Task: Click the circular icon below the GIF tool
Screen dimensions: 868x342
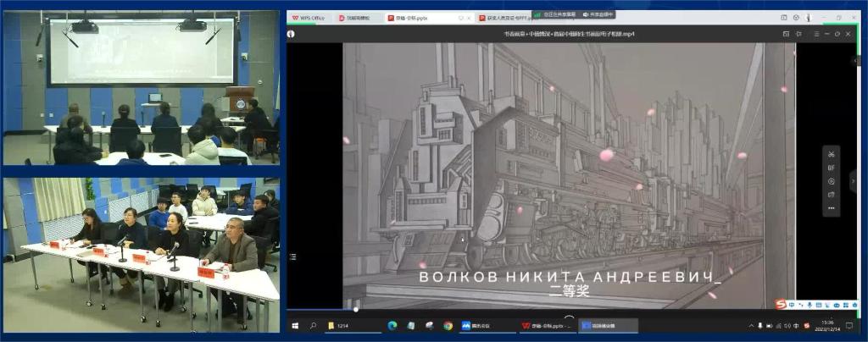Action: pyautogui.click(x=831, y=181)
